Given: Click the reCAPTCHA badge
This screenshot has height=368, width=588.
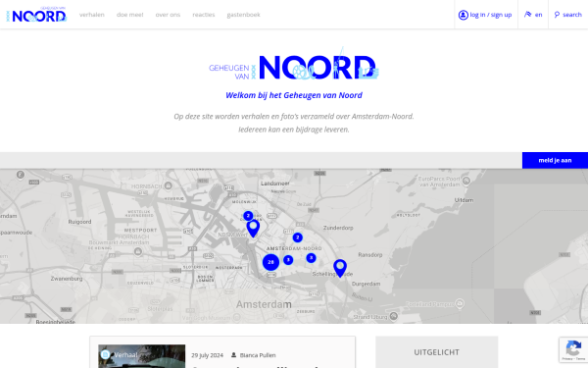Looking at the screenshot, I should [x=573, y=349].
